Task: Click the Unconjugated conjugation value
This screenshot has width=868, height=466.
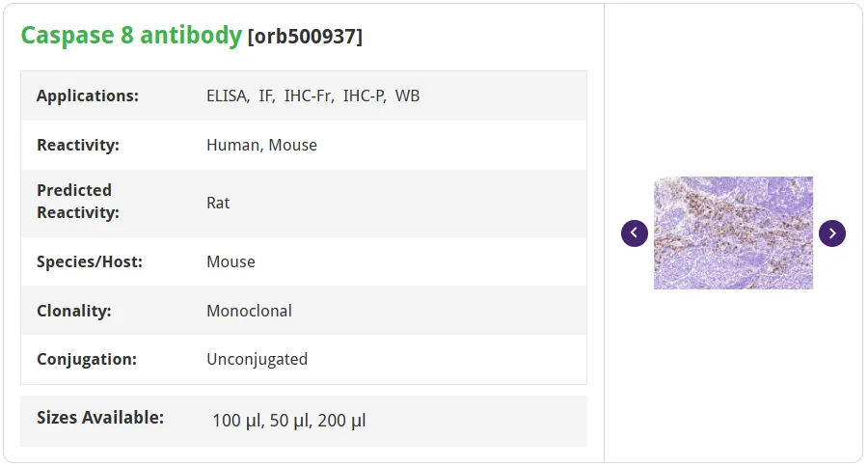Action: [x=257, y=360]
